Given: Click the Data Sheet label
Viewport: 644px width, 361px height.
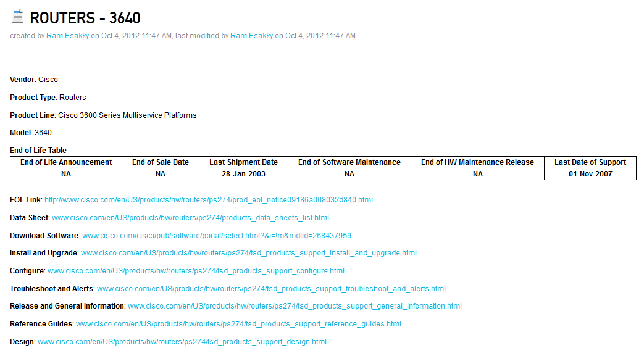Looking at the screenshot, I should [x=29, y=218].
